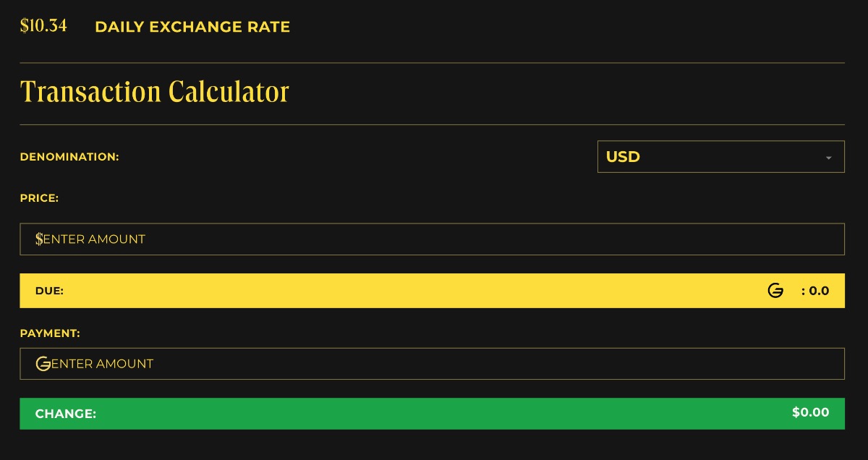868x460 pixels.
Task: Click the $0.00 change amount
Action: pos(810,413)
